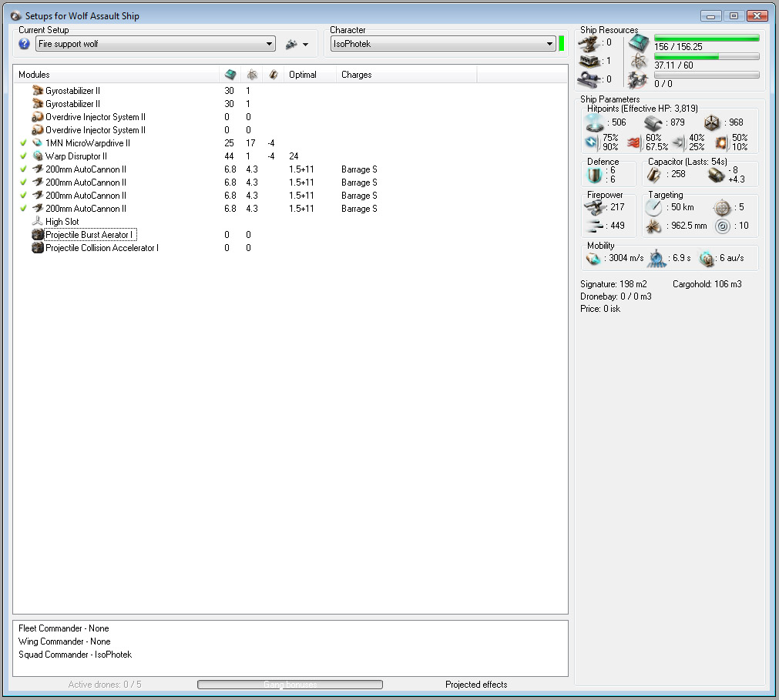Sort by the Charges column header
This screenshot has width=779, height=700.
(356, 75)
